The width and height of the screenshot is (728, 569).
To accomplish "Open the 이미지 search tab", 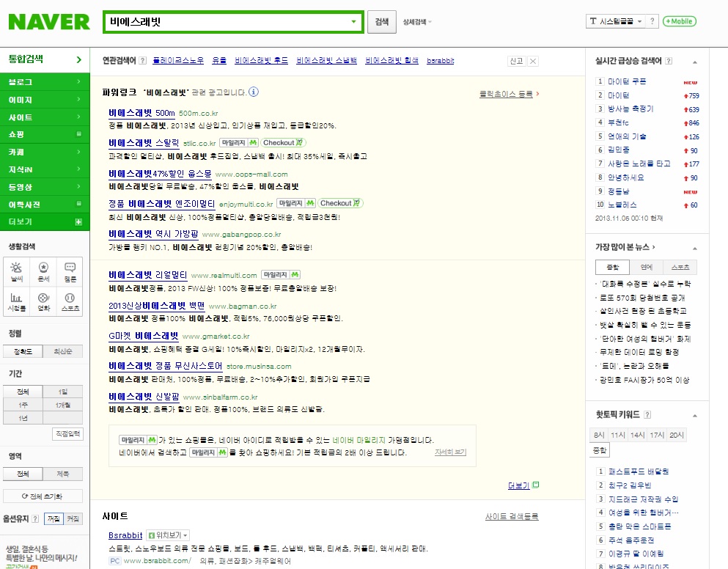I will (x=45, y=100).
